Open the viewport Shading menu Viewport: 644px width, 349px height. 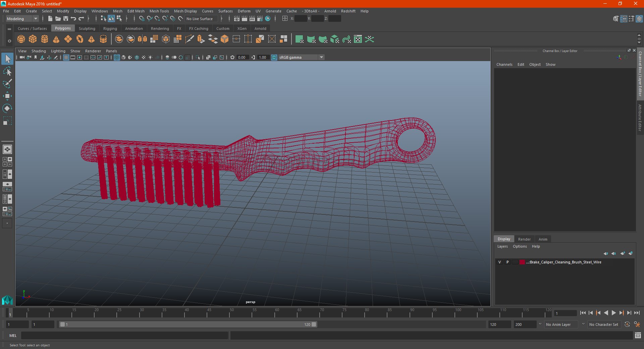click(39, 51)
